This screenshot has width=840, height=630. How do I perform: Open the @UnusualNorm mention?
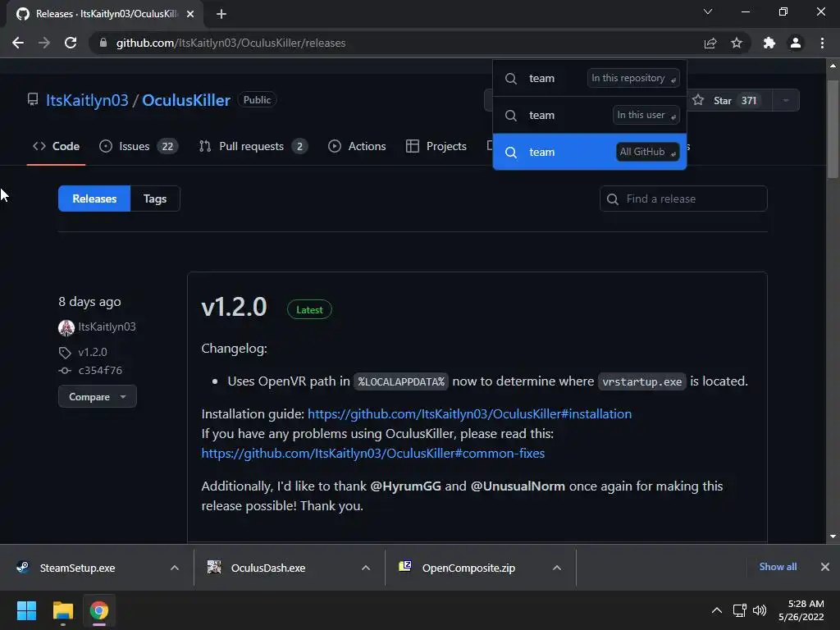(518, 486)
